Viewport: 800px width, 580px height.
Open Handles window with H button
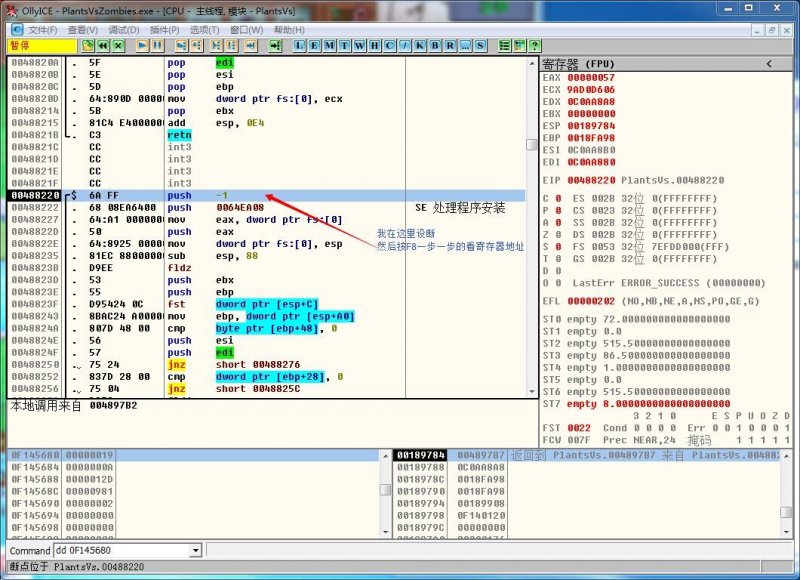click(x=374, y=46)
